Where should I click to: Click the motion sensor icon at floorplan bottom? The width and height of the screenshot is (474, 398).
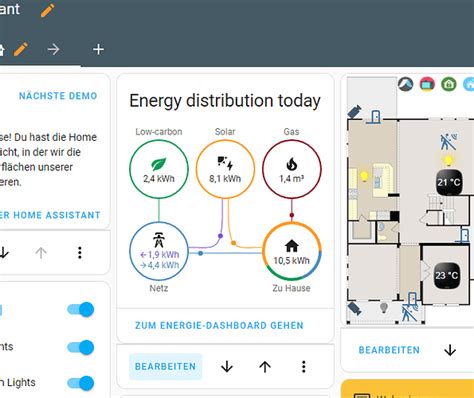[x=410, y=313]
